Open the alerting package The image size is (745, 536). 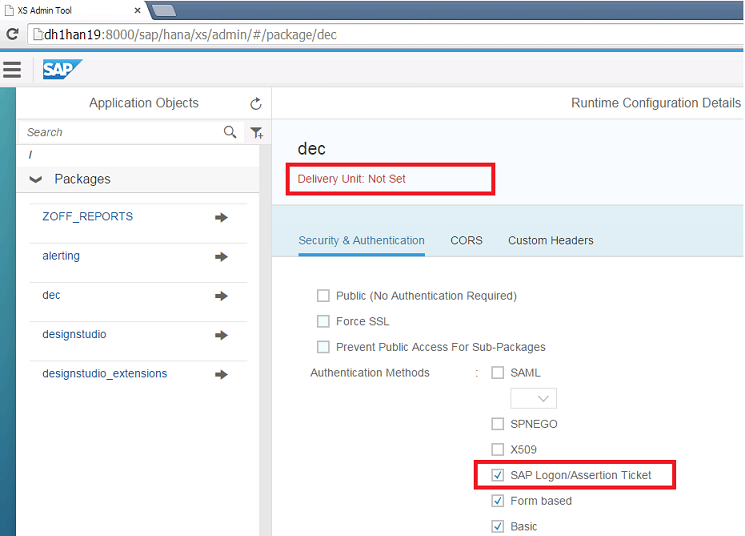61,256
